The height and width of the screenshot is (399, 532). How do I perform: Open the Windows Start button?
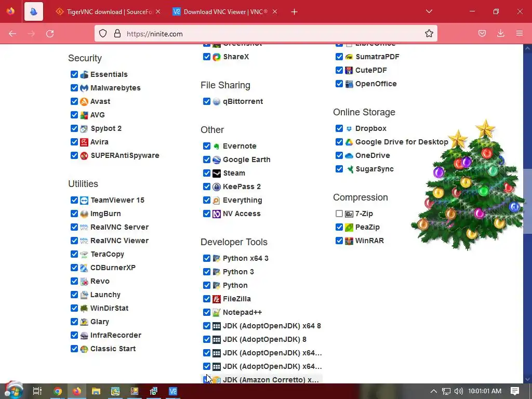coord(14,391)
